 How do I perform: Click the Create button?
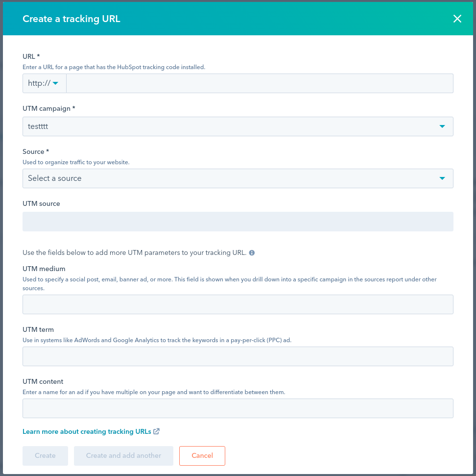[45, 455]
